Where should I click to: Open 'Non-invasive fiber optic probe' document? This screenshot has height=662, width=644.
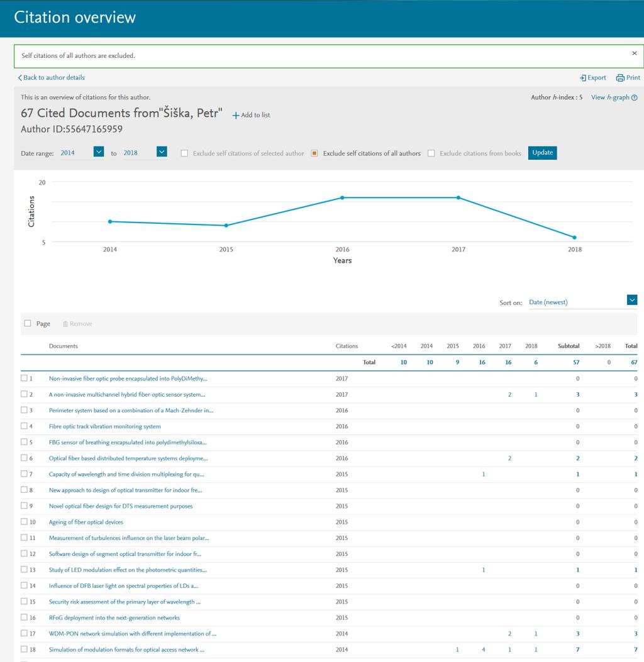tap(128, 378)
